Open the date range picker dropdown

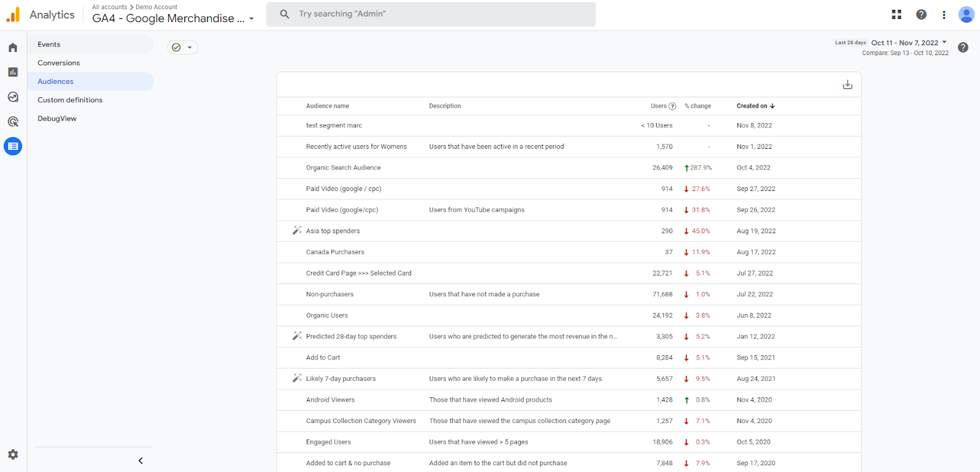pos(944,42)
